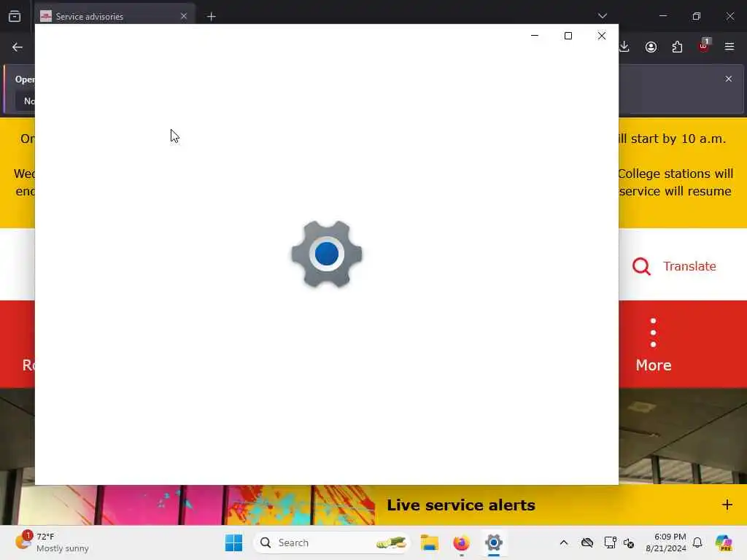
Task: Open Firefox recent browsing panel icon
Action: pos(15,16)
